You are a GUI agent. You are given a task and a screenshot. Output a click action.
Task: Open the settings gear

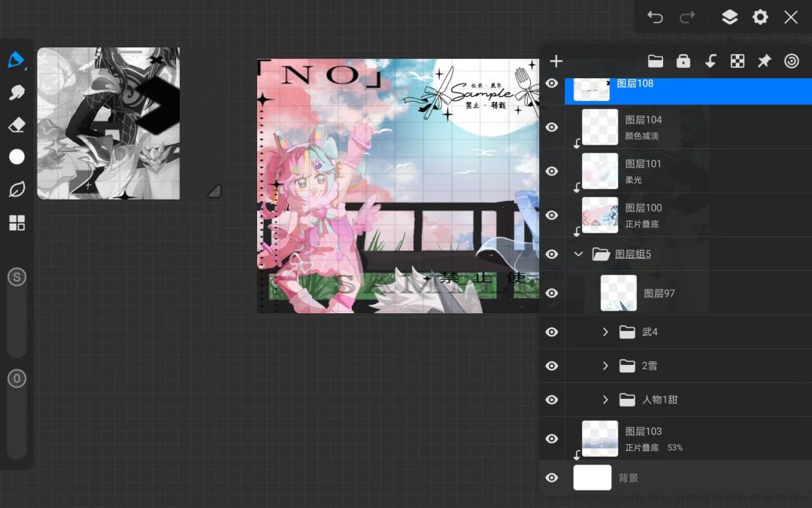pos(760,17)
